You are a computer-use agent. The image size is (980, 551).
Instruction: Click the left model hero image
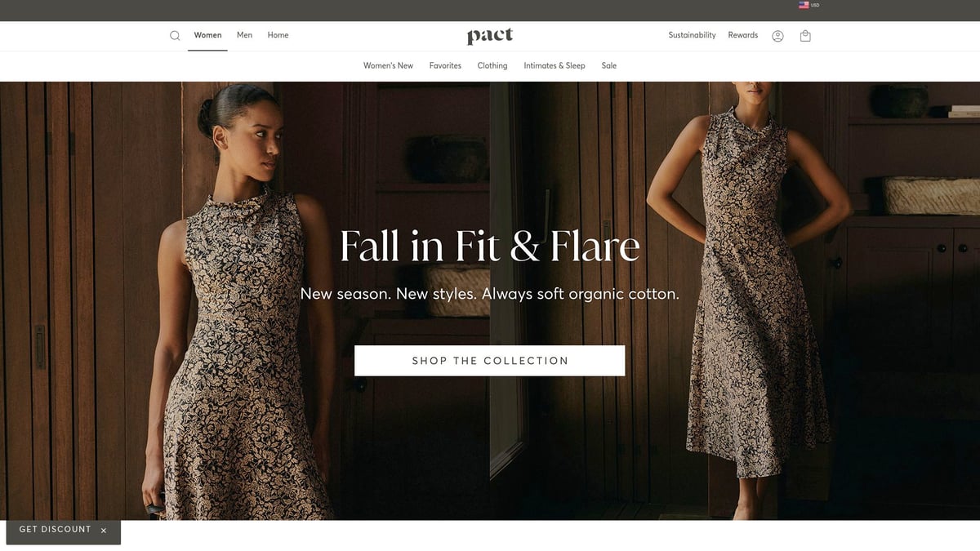[x=245, y=300]
